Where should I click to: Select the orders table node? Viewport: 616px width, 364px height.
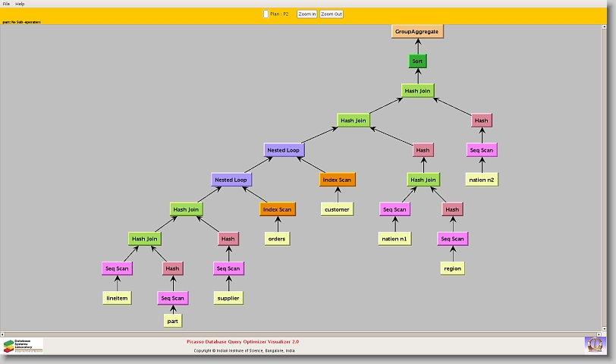point(277,239)
